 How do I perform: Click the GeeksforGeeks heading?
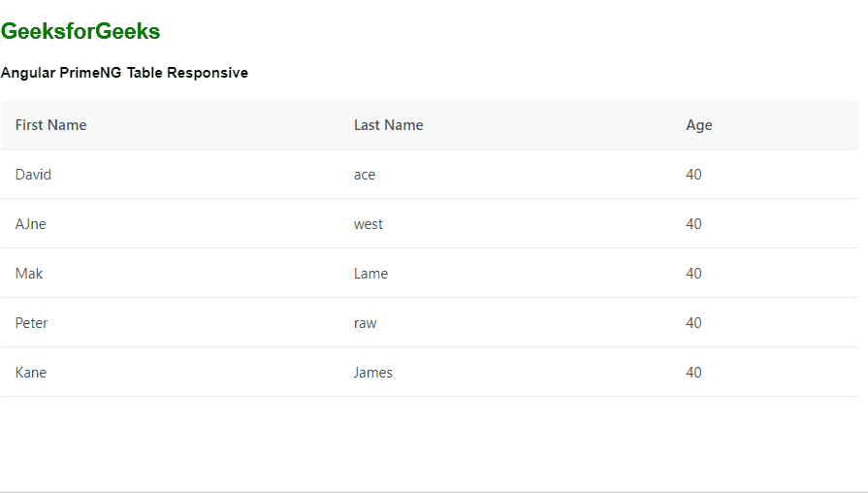click(x=80, y=32)
